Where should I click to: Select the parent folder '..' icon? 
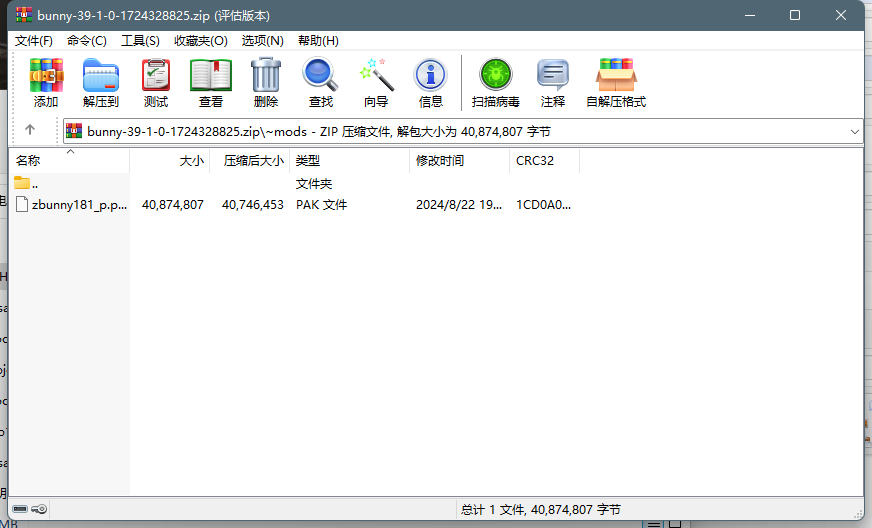coord(22,182)
